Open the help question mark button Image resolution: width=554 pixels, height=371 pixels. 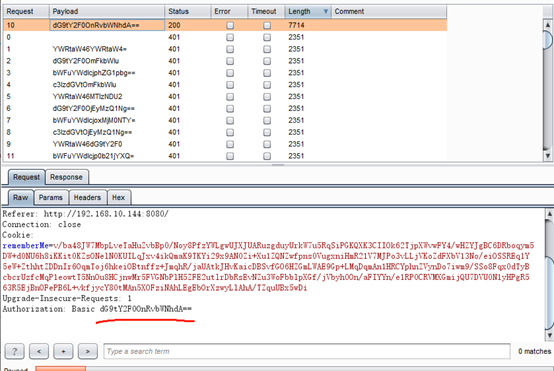[x=14, y=351]
